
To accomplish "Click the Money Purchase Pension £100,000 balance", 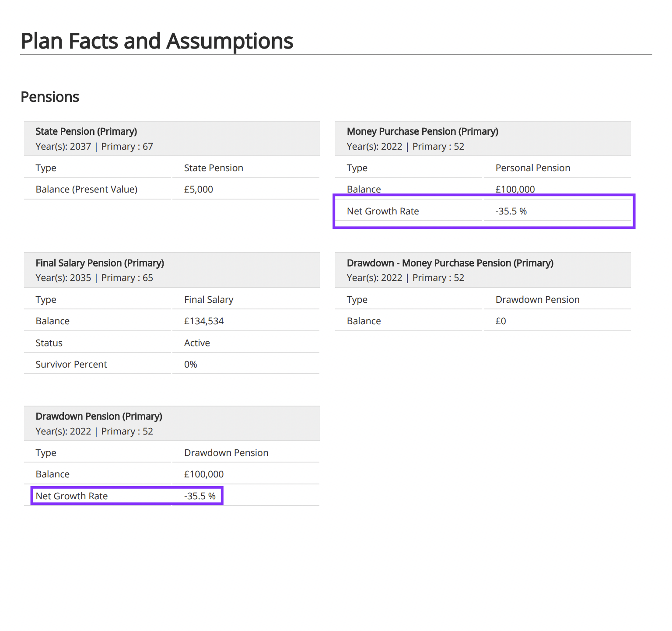I will 514,189.
